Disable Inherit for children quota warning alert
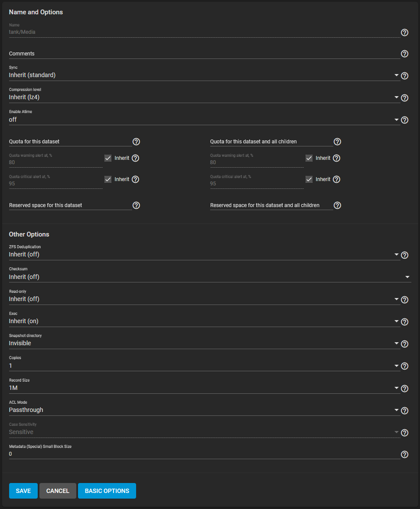Viewport: 420px width, 509px height. pos(309,158)
